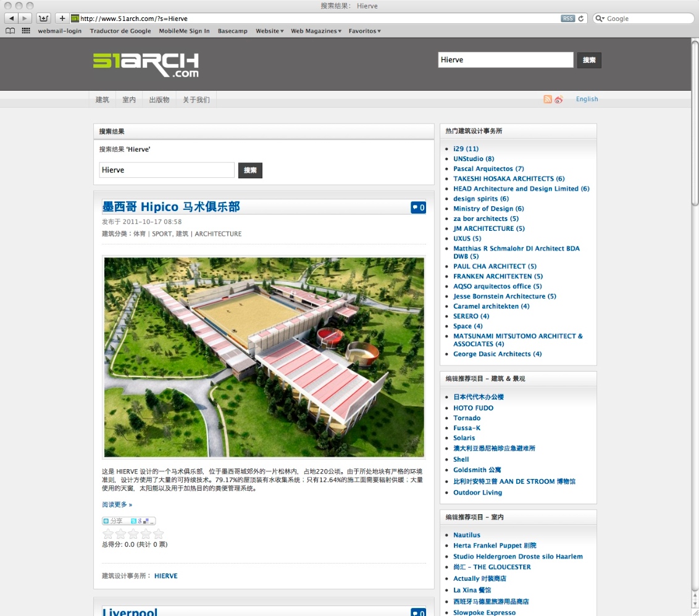Image resolution: width=699 pixels, height=616 pixels.
Task: Click the Google search field
Action: tap(643, 19)
